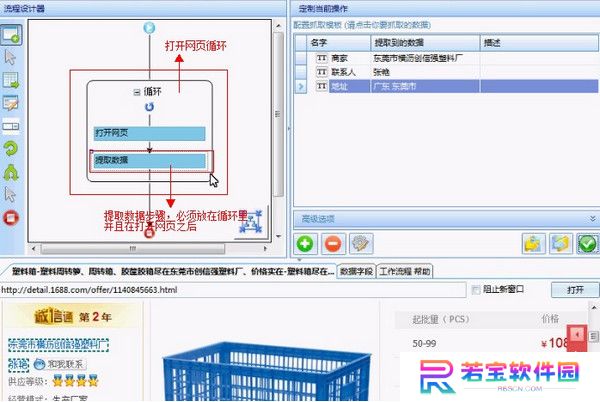Select the 联系人 row name cell

point(350,72)
